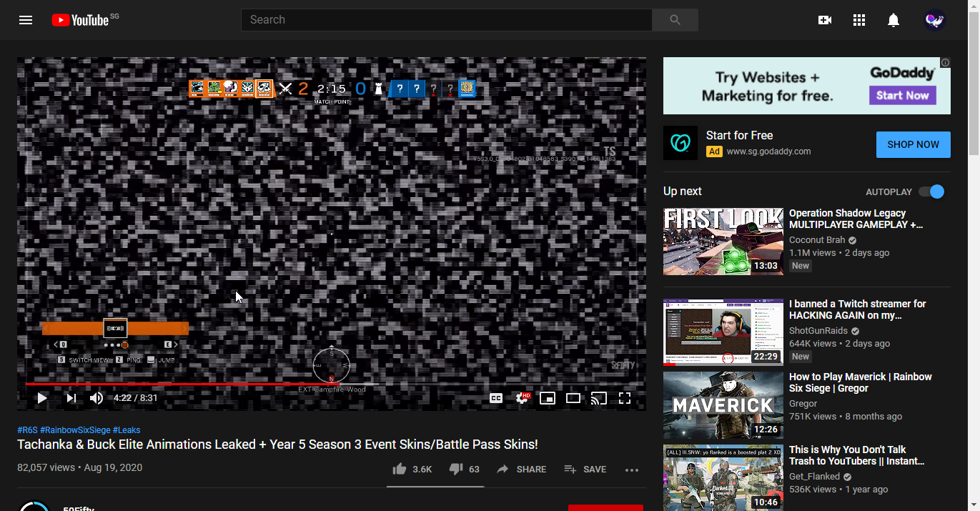Toggle the Autoplay switch off
Viewport: 980px width, 511px height.
click(931, 192)
